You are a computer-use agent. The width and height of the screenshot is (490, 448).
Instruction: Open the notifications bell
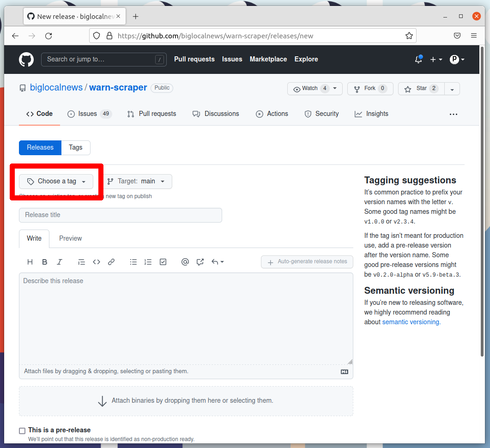point(418,59)
